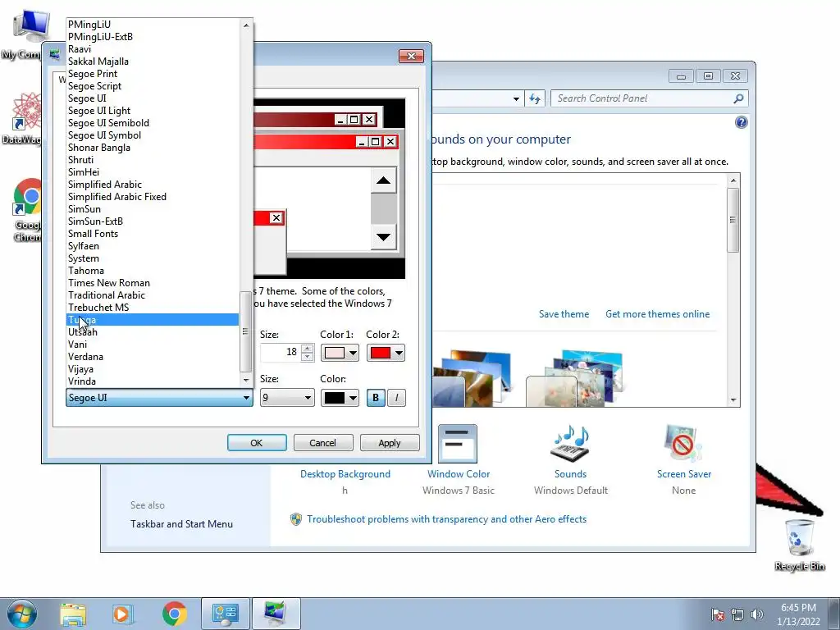Open the font Color dropdown with black swatch
Image resolution: width=840 pixels, height=630 pixels.
tap(340, 398)
